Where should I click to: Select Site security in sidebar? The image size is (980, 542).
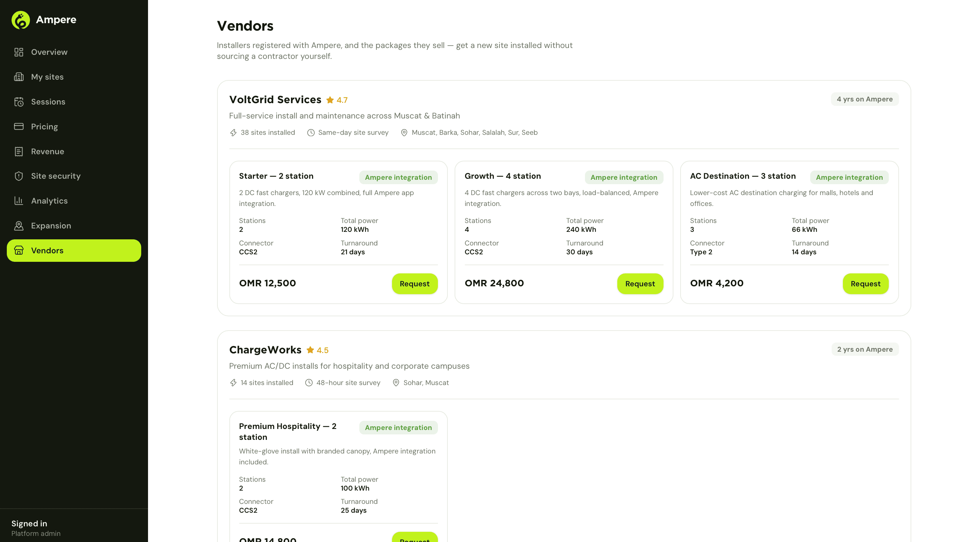coord(74,176)
